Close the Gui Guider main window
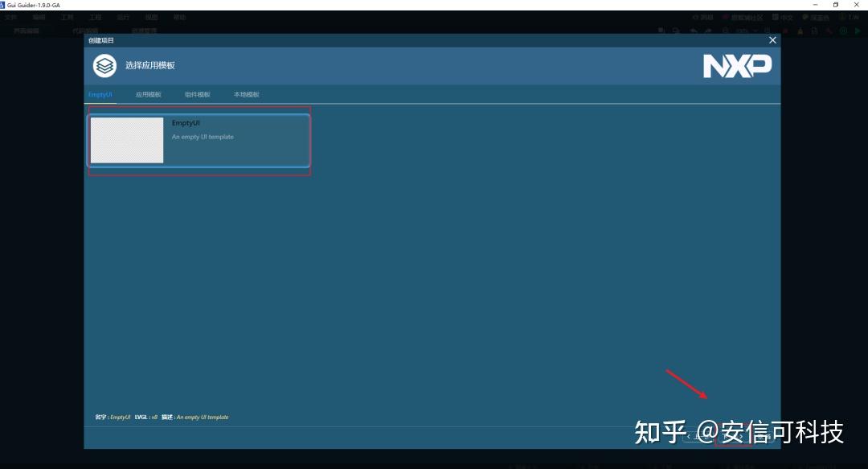 857,5
